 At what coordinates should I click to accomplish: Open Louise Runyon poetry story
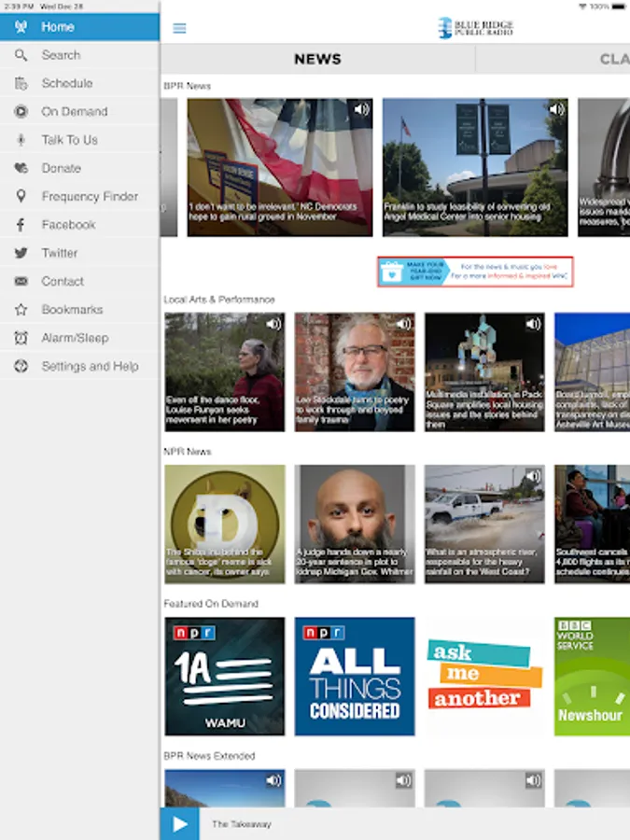tap(224, 371)
